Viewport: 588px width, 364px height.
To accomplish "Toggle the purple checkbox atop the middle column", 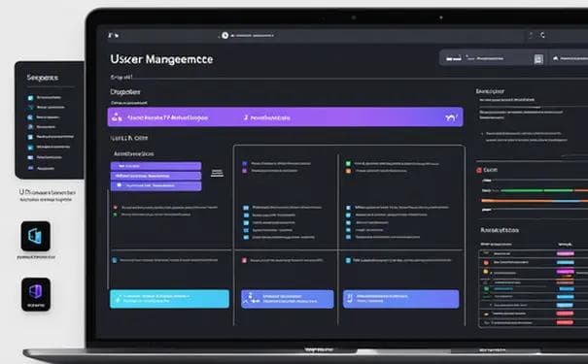I will (x=245, y=164).
